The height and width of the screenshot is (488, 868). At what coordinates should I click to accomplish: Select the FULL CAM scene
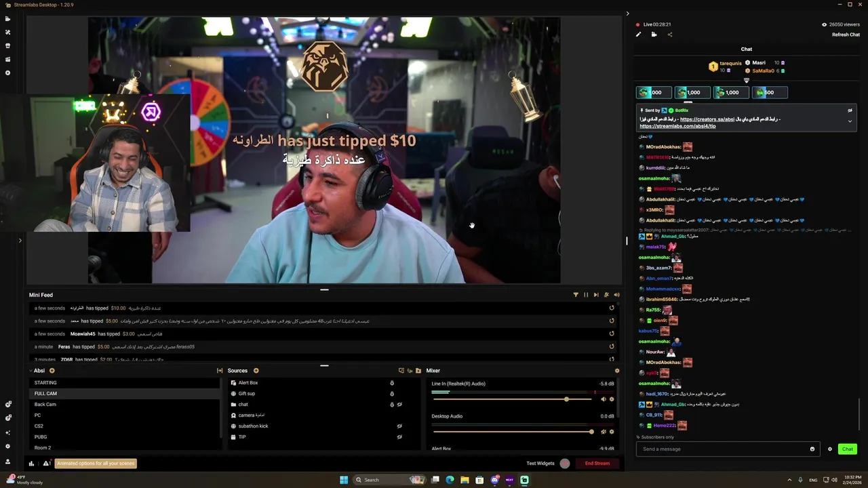(125, 394)
